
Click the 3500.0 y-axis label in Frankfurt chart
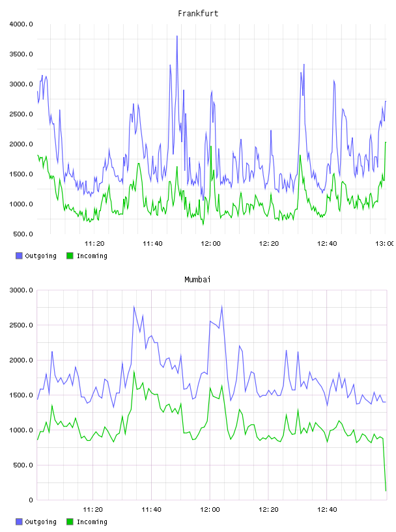(21, 54)
